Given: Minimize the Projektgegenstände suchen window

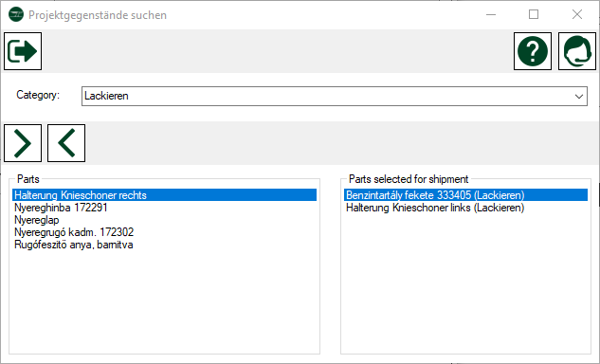Looking at the screenshot, I should [491, 15].
